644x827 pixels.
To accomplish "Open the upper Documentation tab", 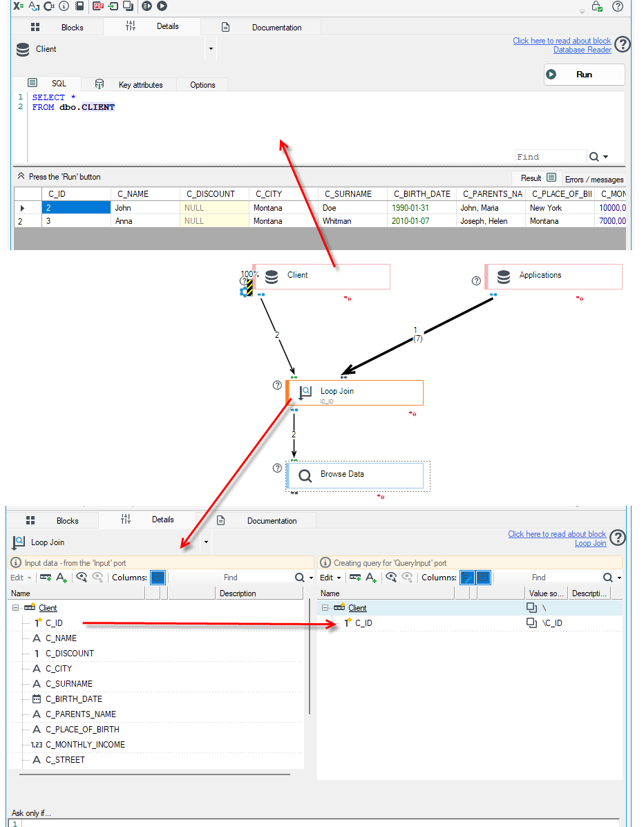I will (x=262, y=28).
